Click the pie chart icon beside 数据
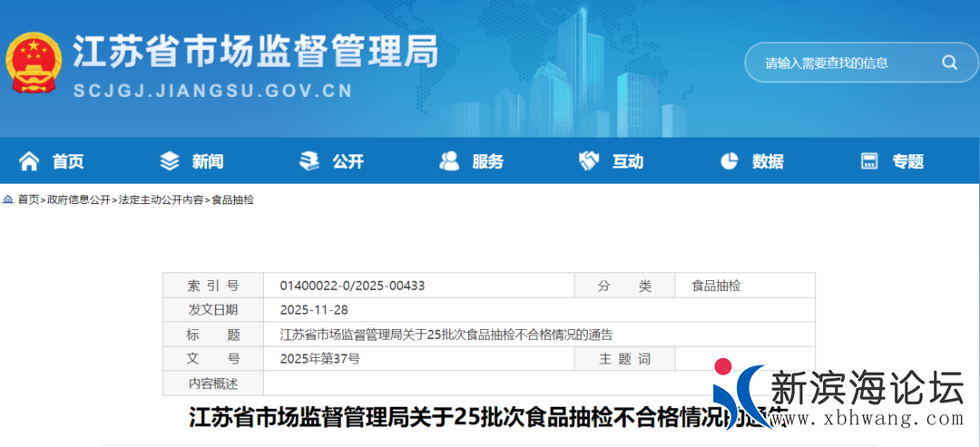Viewport: 980px width, 447px height. click(729, 161)
